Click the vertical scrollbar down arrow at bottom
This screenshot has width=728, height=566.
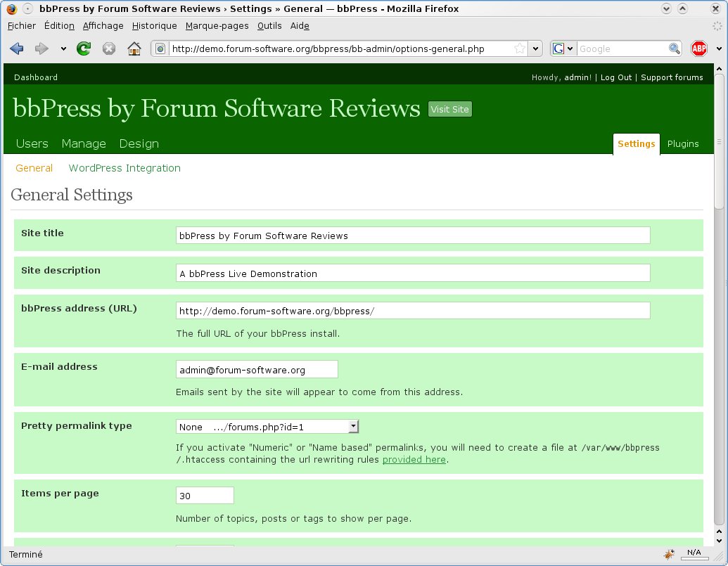(719, 541)
